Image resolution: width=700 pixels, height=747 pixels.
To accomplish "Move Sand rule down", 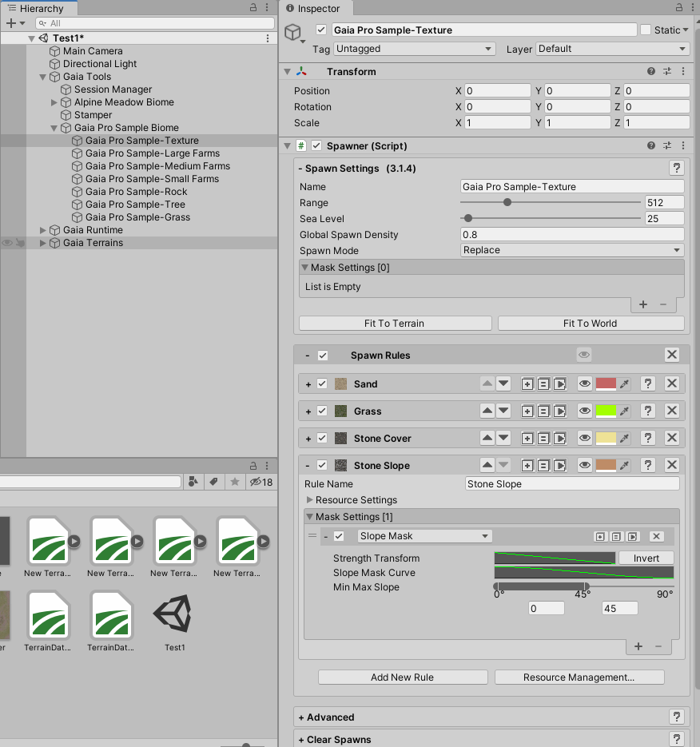I will [503, 383].
